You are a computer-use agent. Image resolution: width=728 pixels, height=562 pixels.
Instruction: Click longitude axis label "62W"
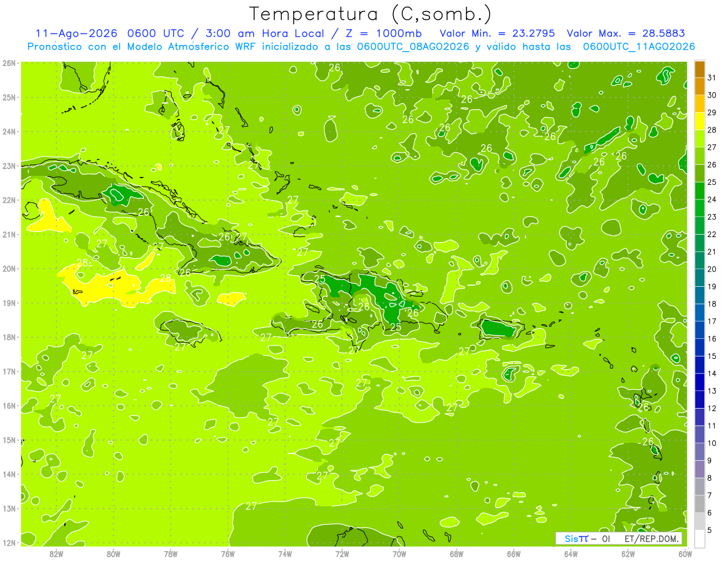[x=628, y=554]
